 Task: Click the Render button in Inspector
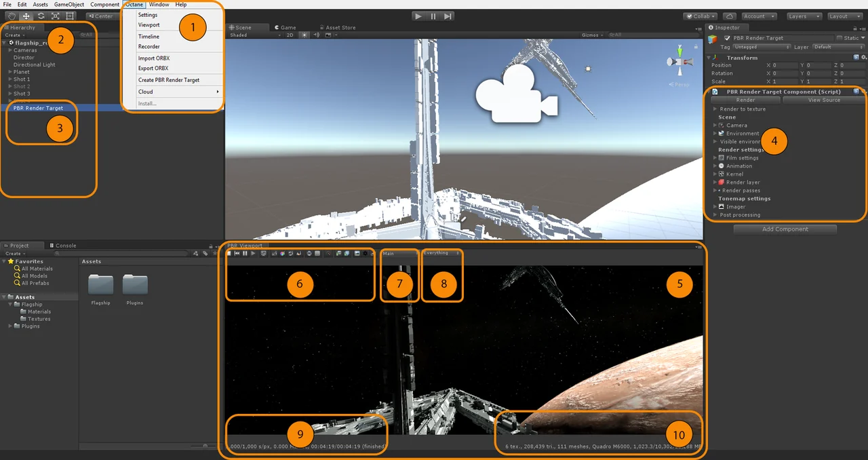coord(745,100)
